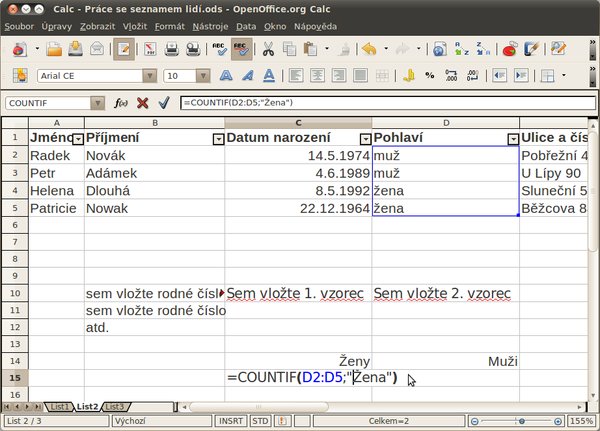Apply Currency number format icon
Image resolution: width=600 pixels, height=431 pixels.
[408, 75]
